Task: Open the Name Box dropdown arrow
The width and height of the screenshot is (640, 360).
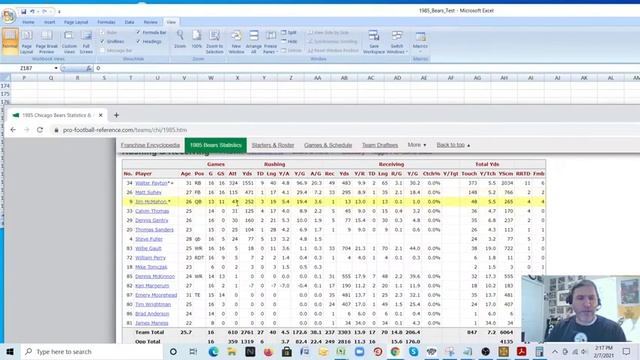Action: 56,68
